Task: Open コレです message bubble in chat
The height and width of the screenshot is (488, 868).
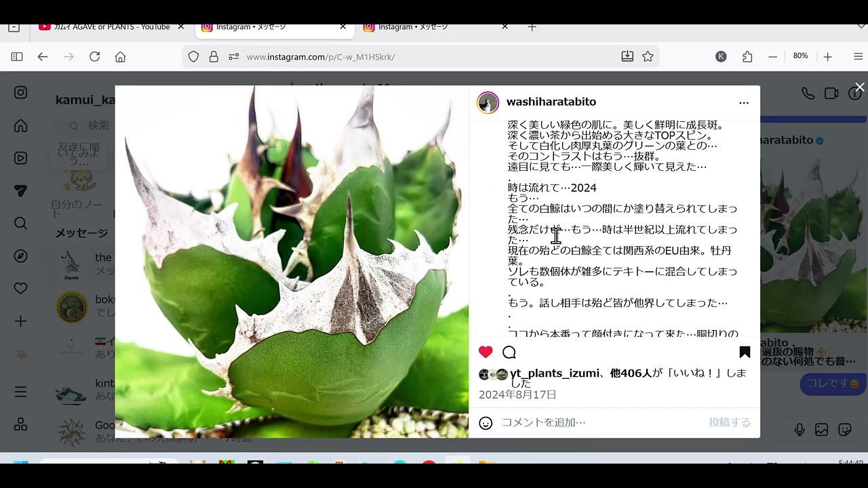Action: point(833,384)
